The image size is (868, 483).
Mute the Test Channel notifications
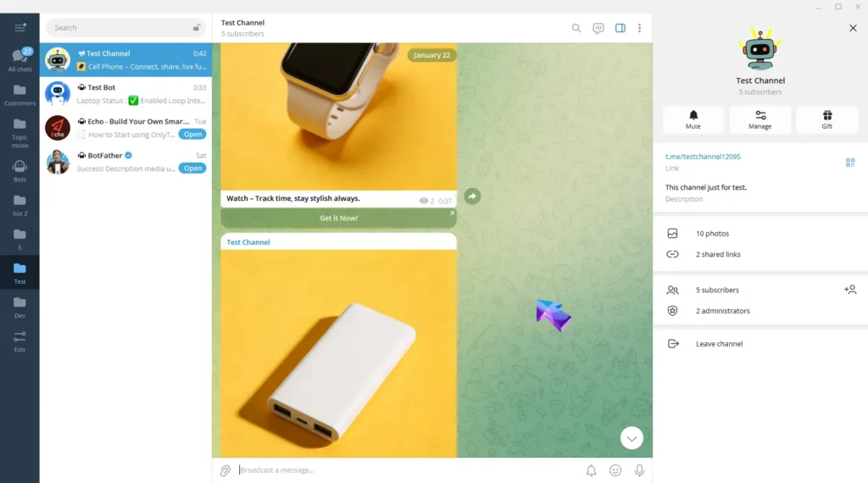693,119
